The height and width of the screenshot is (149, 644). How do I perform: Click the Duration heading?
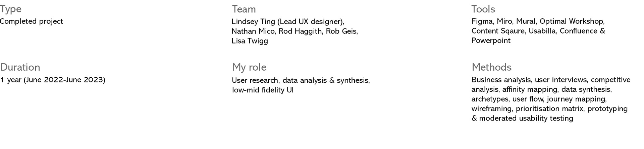coord(20,67)
